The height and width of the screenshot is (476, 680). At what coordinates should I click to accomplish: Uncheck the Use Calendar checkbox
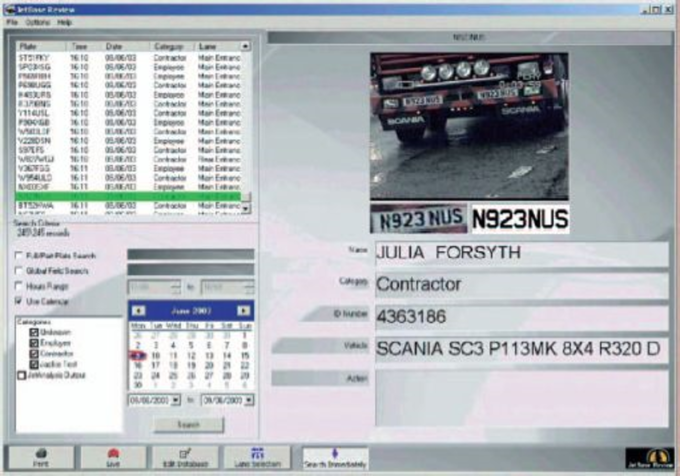click(x=19, y=301)
